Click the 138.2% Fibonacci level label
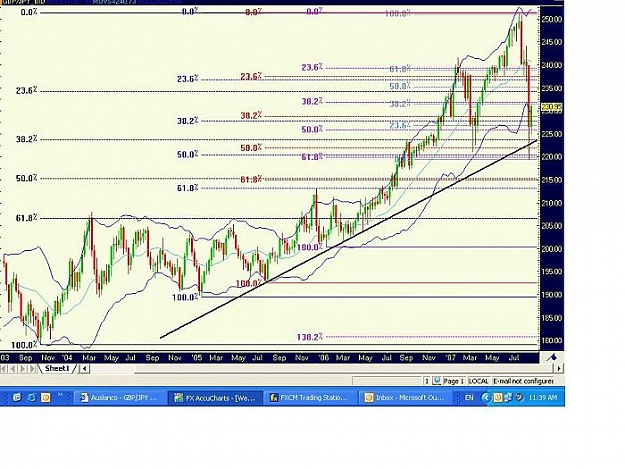This screenshot has height=469, width=625. [309, 337]
